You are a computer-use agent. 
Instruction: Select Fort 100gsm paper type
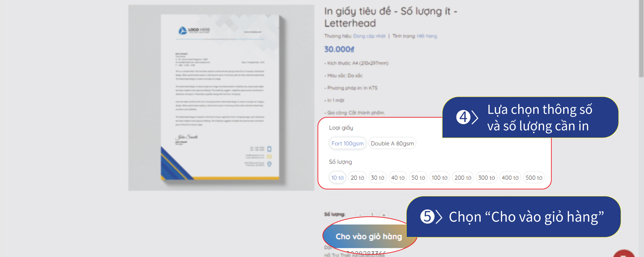(x=347, y=143)
